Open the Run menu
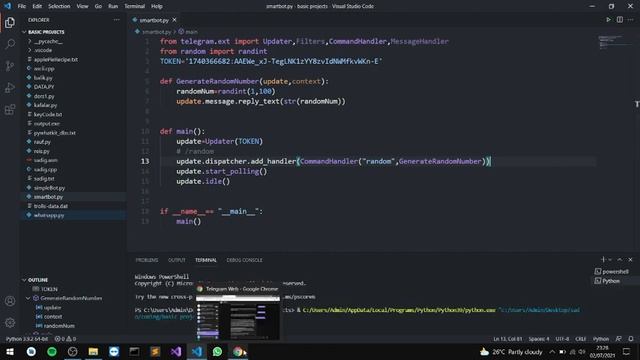 pos(113,6)
